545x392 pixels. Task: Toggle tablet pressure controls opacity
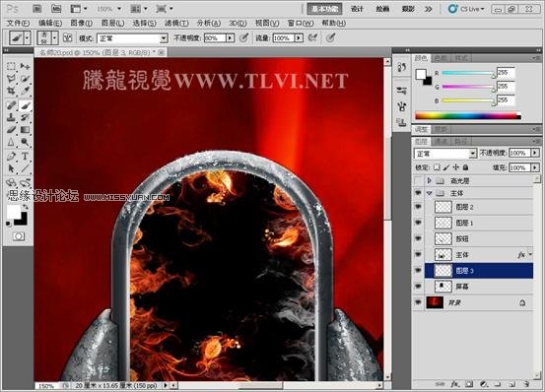point(244,37)
